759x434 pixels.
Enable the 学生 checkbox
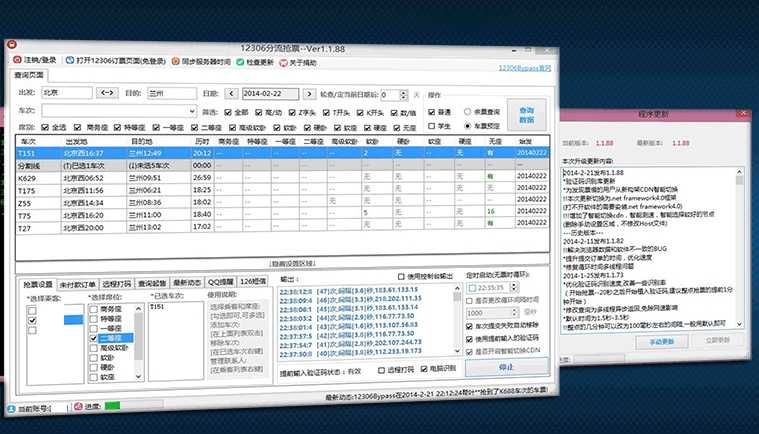(x=431, y=126)
